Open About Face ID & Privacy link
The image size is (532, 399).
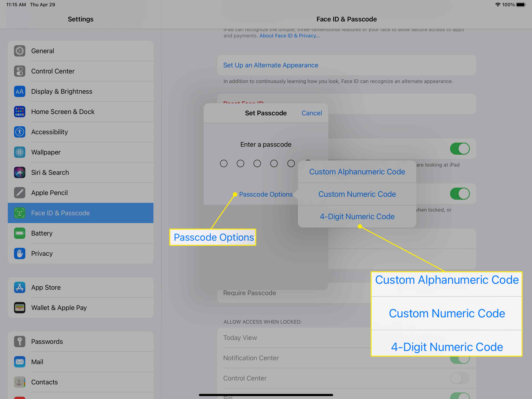[x=289, y=36]
